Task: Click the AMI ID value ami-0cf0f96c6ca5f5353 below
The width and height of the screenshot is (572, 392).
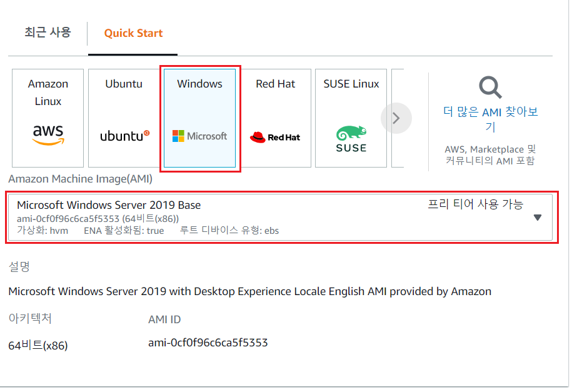Action: click(208, 343)
